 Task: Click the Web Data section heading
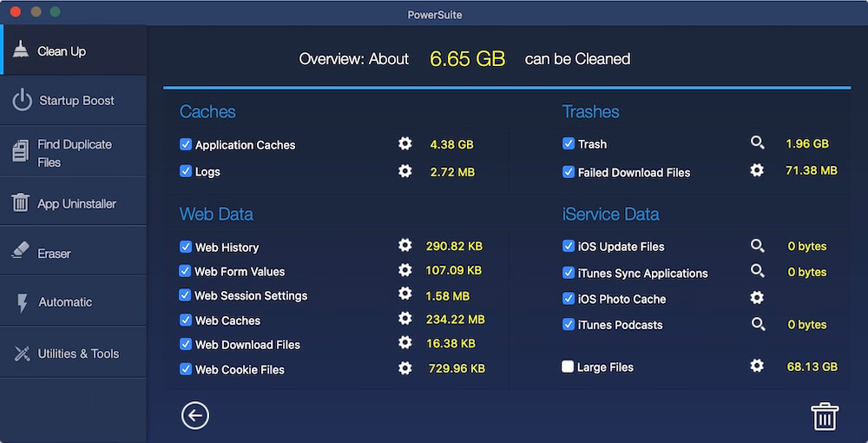[x=216, y=215]
